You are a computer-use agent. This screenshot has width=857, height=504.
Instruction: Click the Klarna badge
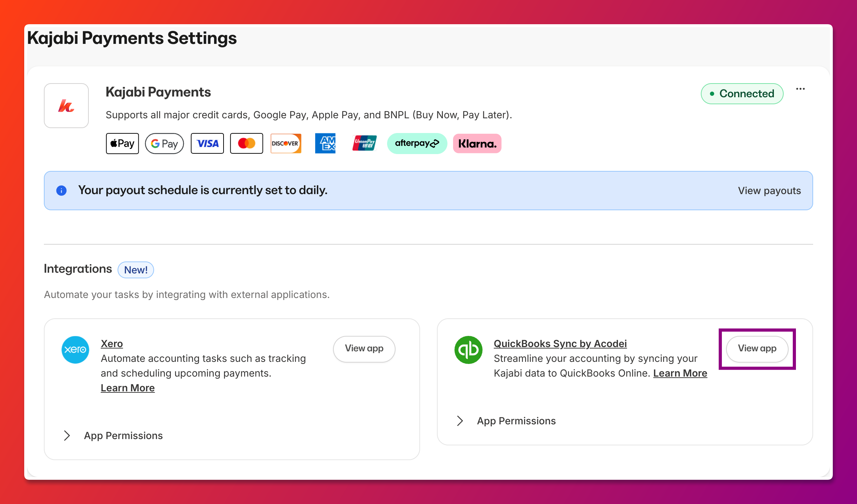477,144
